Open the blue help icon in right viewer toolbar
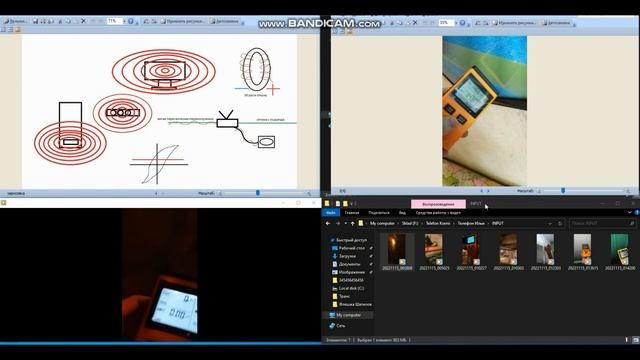 462,23
